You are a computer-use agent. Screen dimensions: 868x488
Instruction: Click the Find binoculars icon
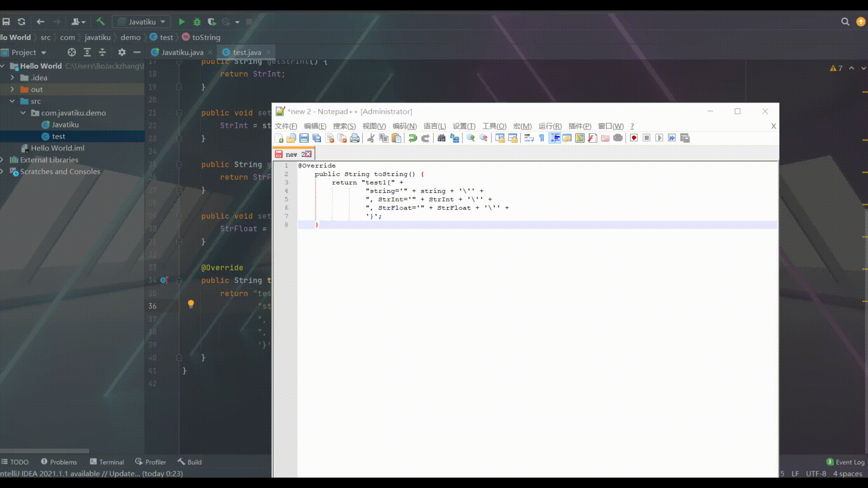(x=442, y=138)
